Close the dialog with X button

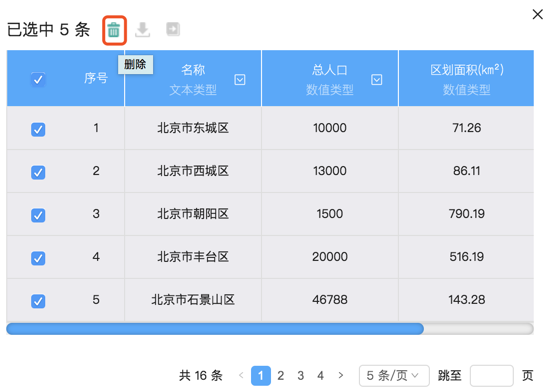537,15
